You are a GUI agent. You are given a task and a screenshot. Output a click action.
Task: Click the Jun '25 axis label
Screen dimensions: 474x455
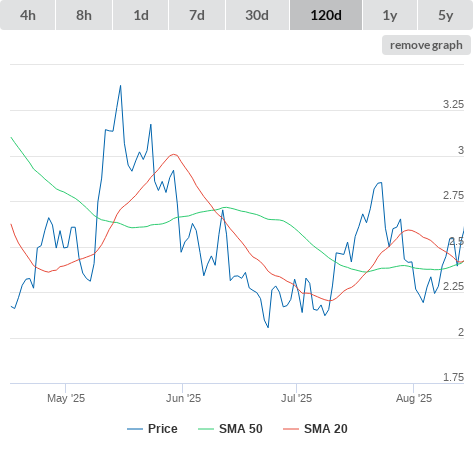pos(183,398)
